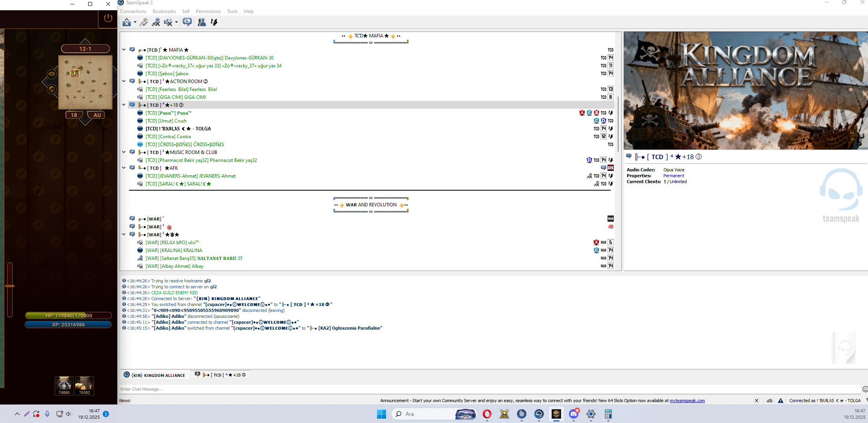Open the Connections menu

point(133,11)
